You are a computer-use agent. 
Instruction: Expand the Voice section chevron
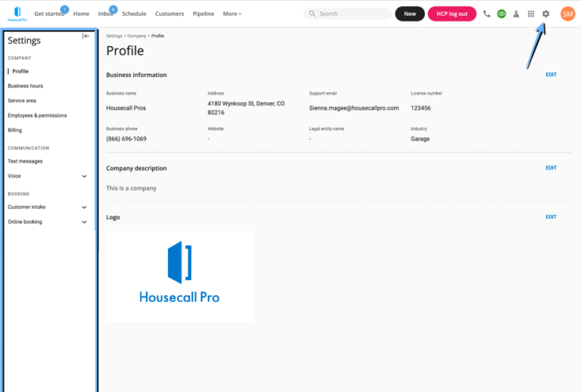coord(84,176)
